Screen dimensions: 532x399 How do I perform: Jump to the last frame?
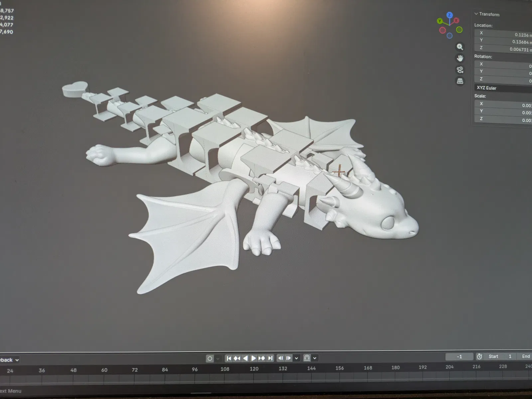(270, 358)
